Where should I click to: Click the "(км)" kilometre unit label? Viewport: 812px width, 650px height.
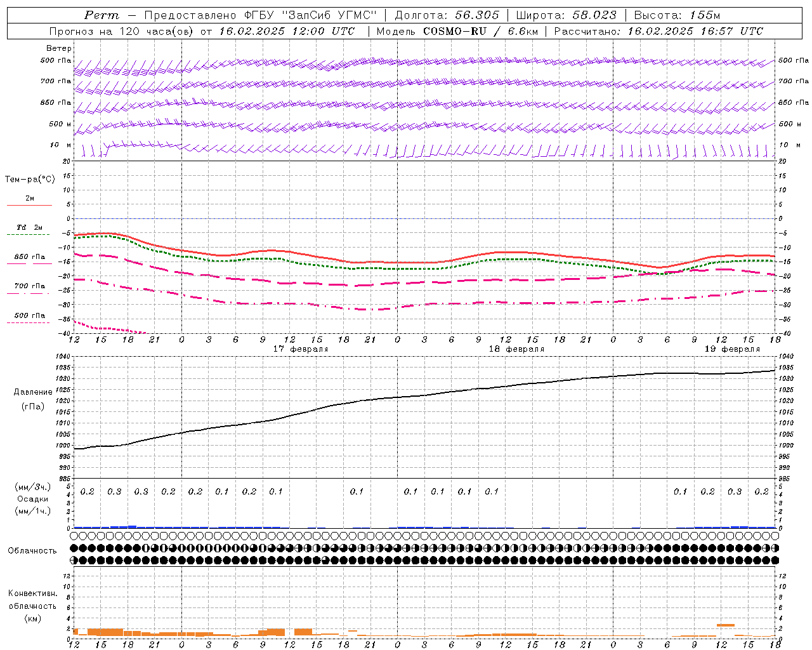coord(33,618)
